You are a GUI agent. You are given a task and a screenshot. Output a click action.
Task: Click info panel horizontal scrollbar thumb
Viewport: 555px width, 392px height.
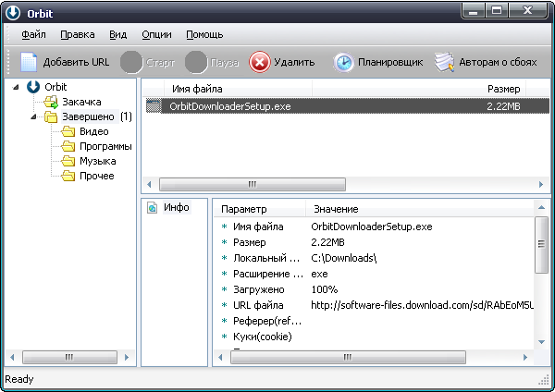pyautogui.click(x=348, y=357)
